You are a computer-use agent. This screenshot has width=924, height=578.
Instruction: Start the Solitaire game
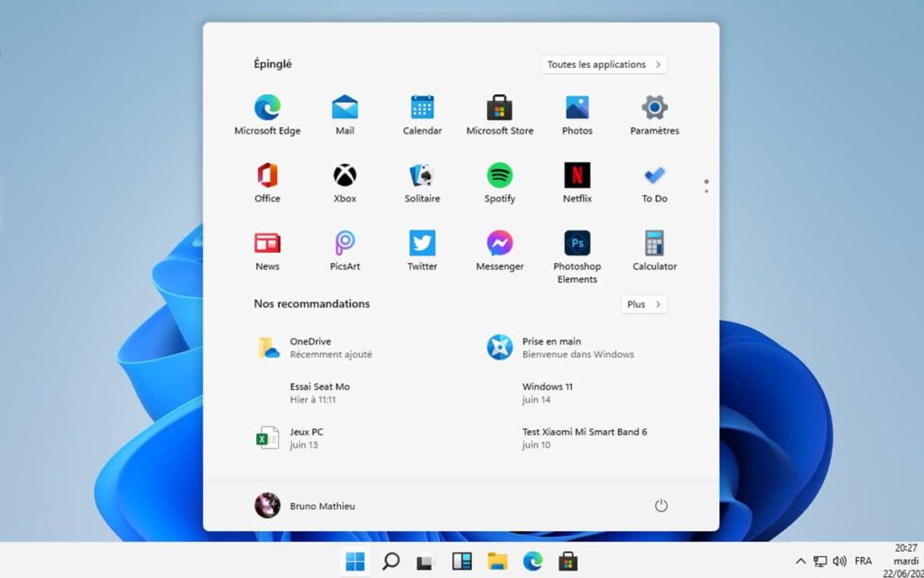422,183
